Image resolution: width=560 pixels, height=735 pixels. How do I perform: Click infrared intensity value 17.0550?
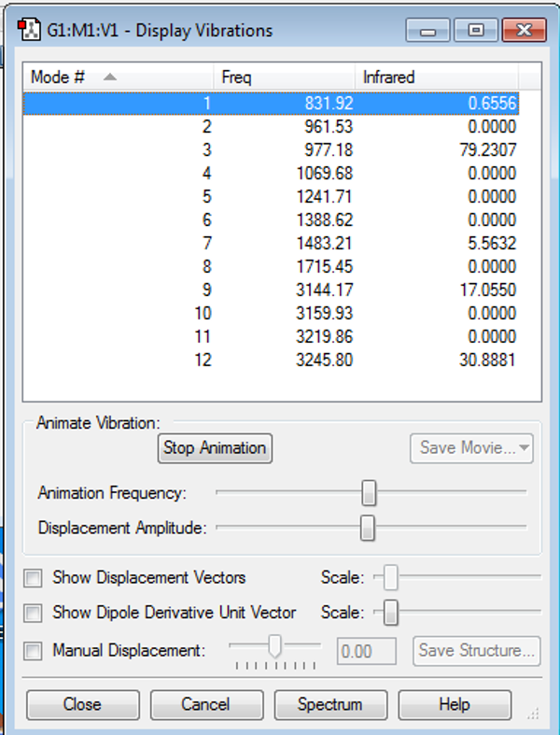pyautogui.click(x=488, y=290)
